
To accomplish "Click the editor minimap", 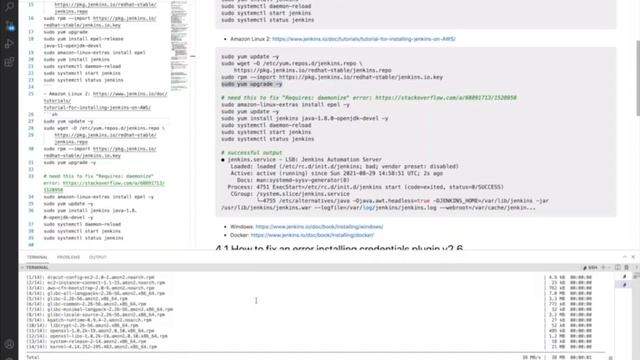I will tap(179, 45).
